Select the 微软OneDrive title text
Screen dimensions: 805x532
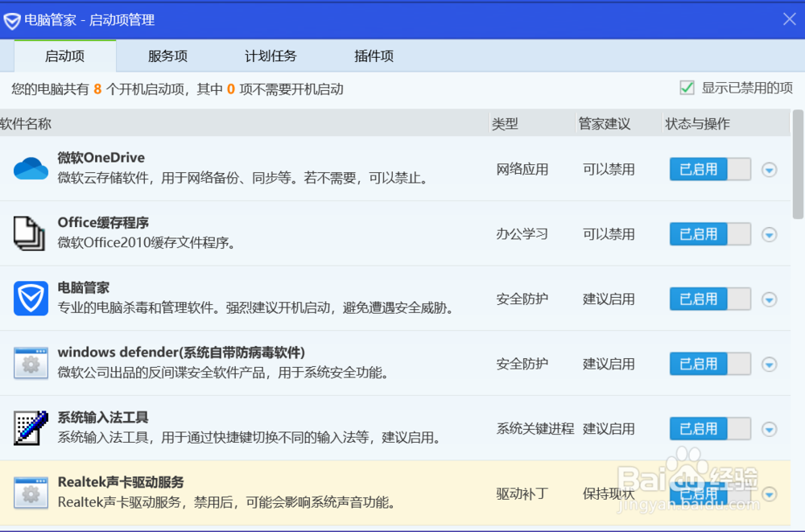101,157
